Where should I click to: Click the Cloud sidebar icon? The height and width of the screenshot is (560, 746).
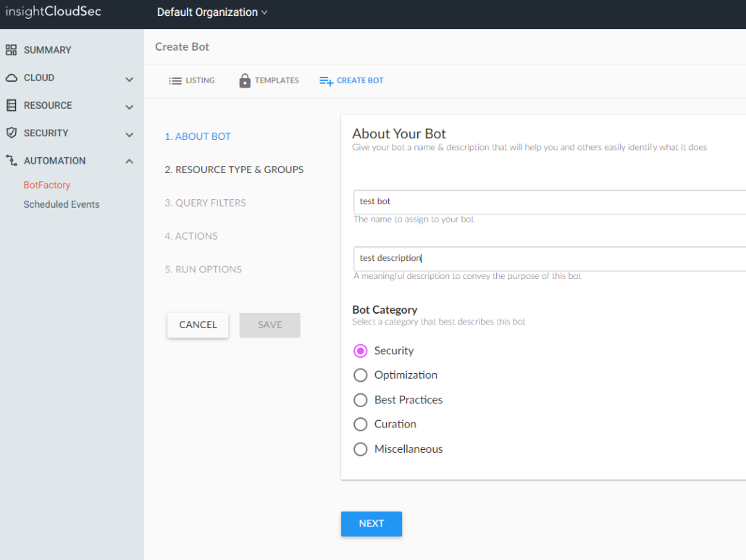13,78
